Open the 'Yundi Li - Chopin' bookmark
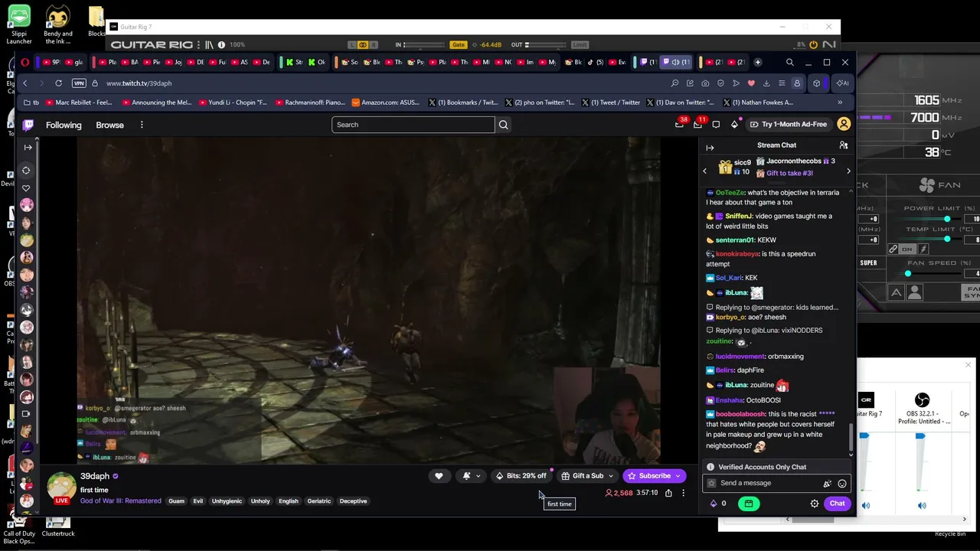980x551 pixels. (233, 103)
